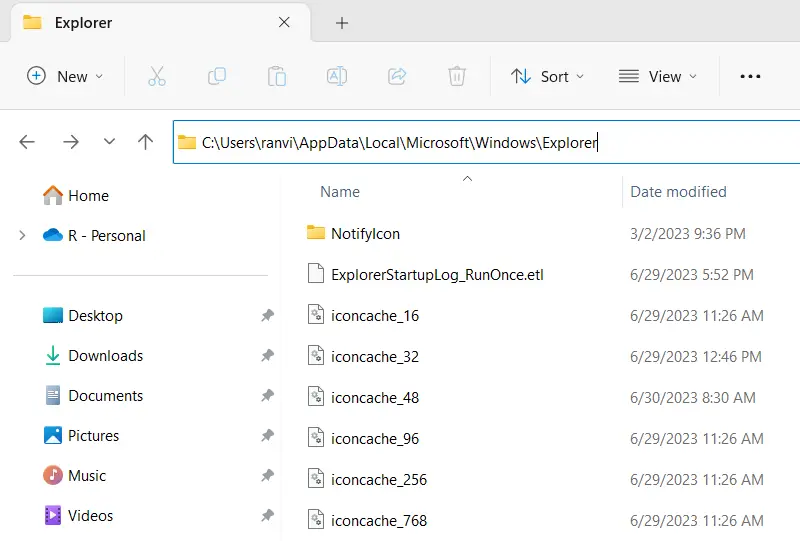Click the pin icon beside Downloads

pyautogui.click(x=267, y=355)
